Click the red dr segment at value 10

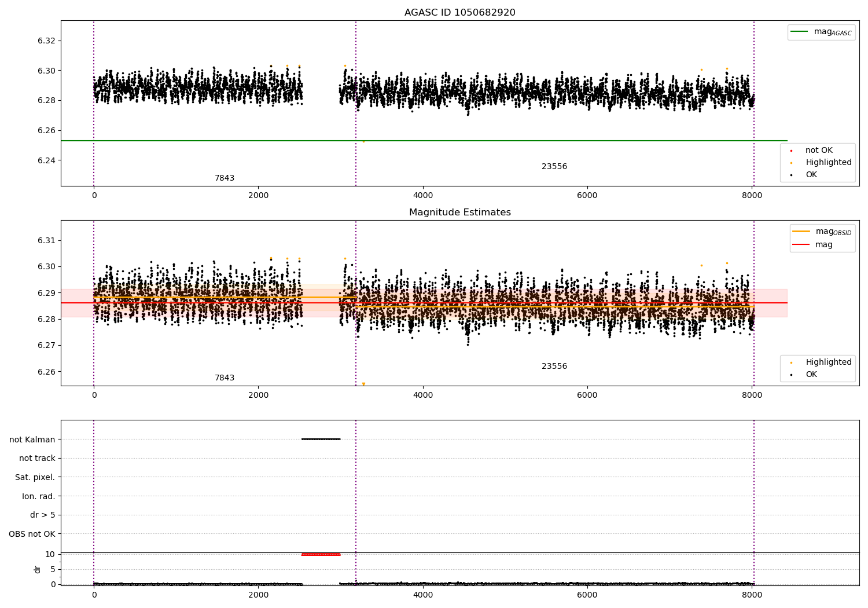pos(321,554)
